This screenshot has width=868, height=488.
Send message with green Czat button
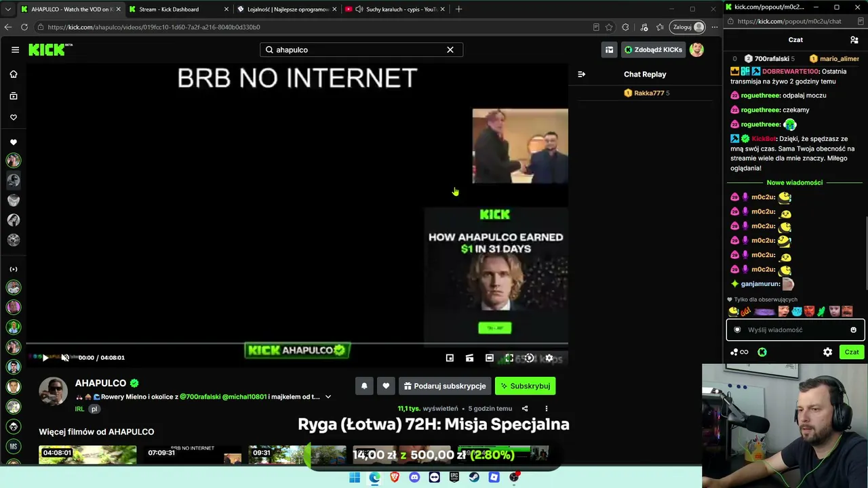pos(852,352)
